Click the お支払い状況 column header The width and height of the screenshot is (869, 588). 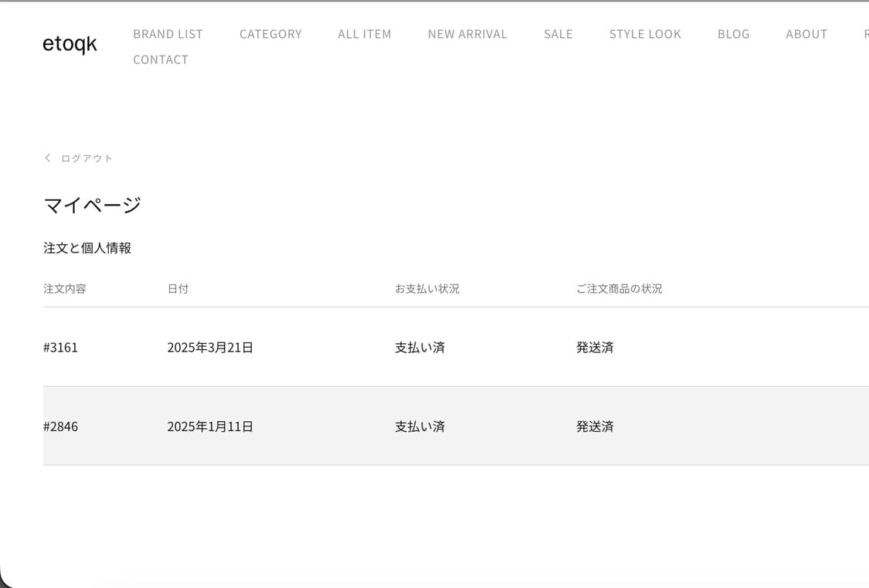(x=428, y=288)
